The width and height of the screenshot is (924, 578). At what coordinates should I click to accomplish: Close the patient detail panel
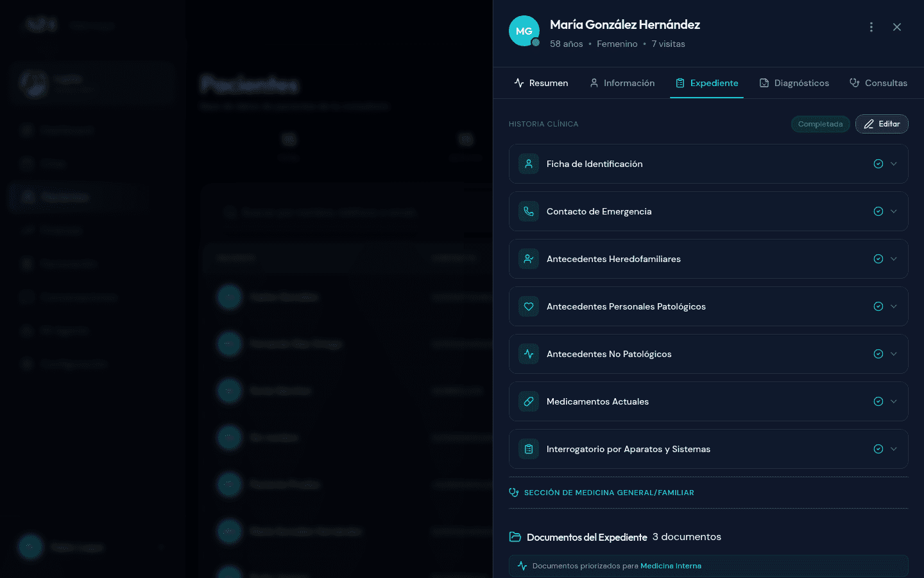(x=897, y=27)
